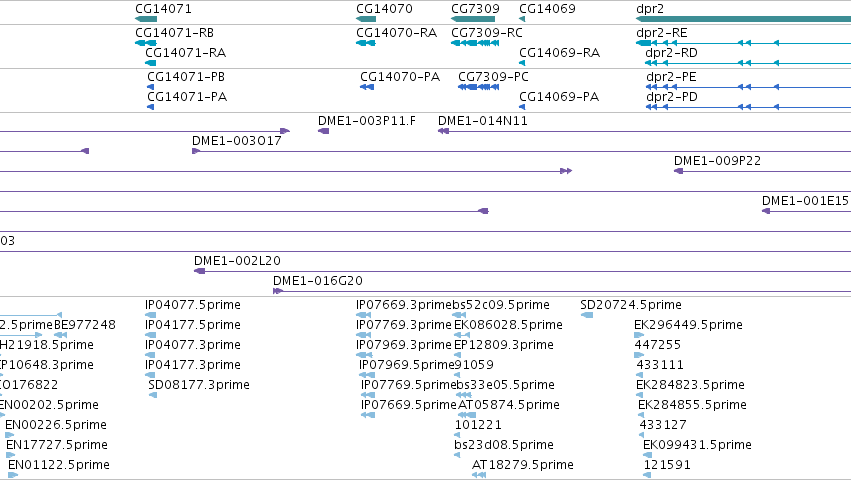Click transcript label CG14069-RA
The image size is (851, 480).
[560, 53]
